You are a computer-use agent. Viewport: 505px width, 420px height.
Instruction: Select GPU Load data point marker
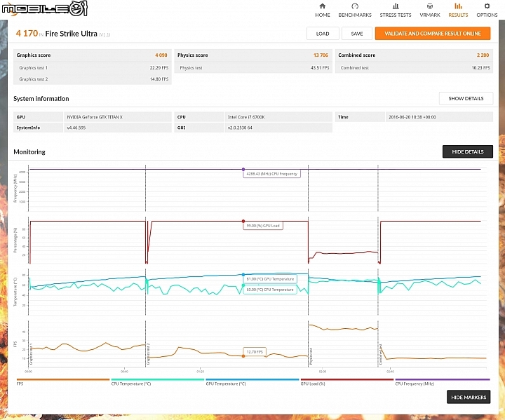243,222
